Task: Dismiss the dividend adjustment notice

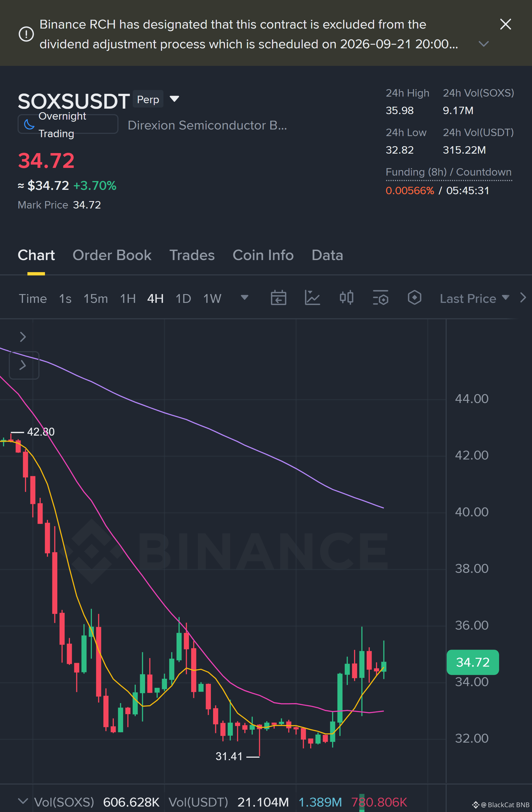Action: click(505, 24)
